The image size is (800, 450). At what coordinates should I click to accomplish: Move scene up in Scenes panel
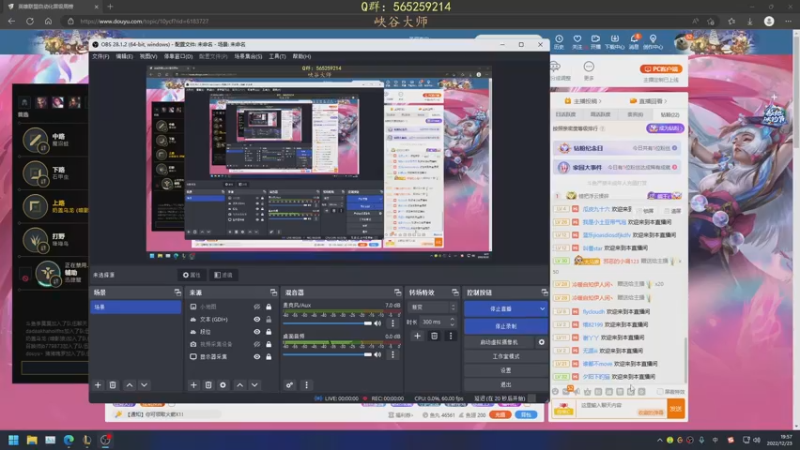[x=130, y=385]
